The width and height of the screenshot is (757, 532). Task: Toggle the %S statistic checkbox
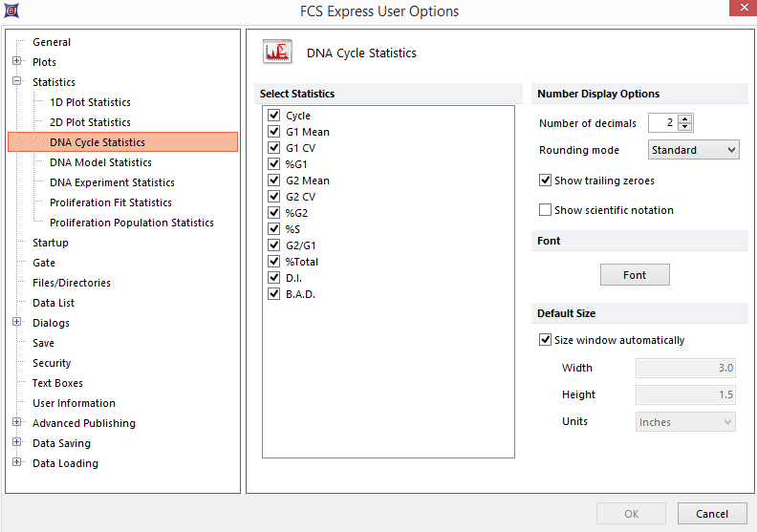click(x=274, y=229)
